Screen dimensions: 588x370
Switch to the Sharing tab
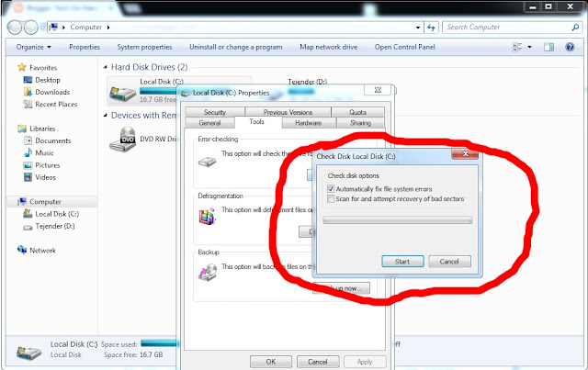pyautogui.click(x=360, y=123)
